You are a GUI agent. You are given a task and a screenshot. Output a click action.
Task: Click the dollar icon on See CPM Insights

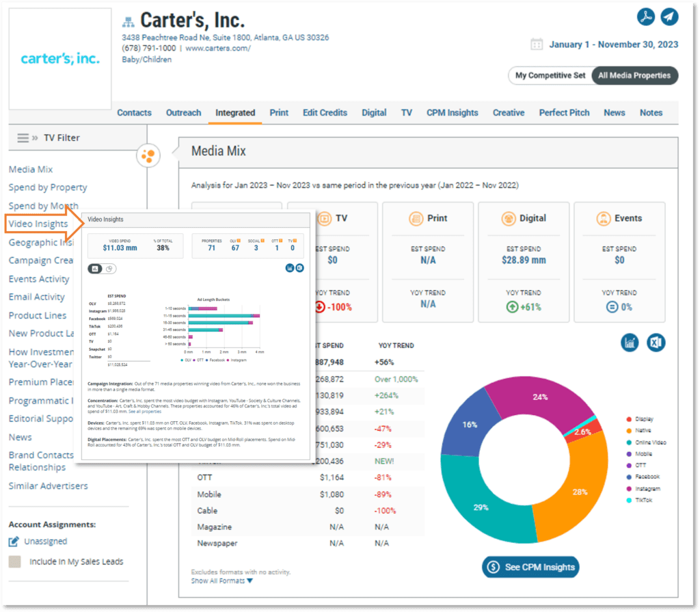click(494, 567)
